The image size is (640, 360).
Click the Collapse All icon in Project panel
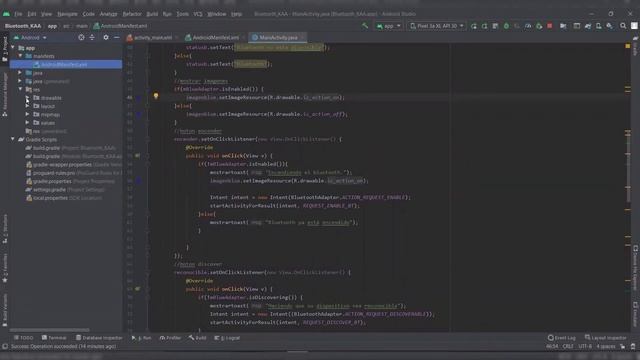[x=92, y=38]
